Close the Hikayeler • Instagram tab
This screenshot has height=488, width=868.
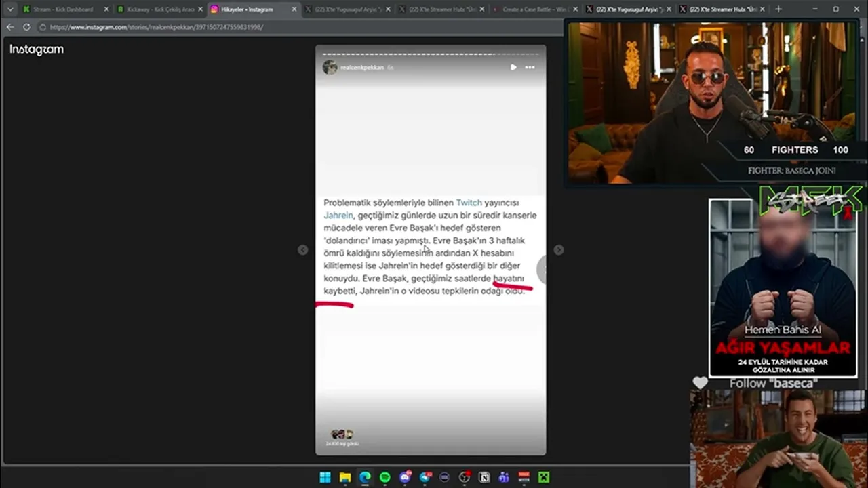click(x=294, y=9)
